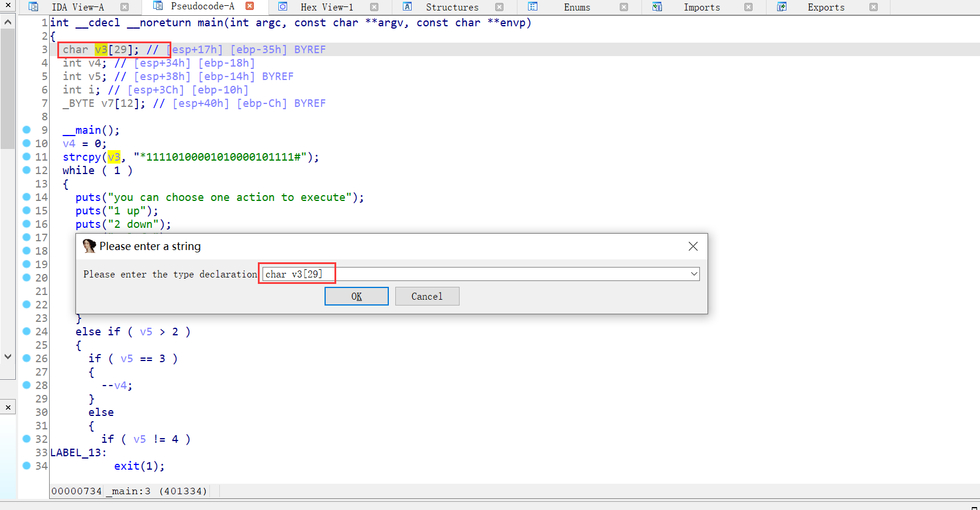Screen dimensions: 980x510
Task: Click the Hex View-1 tab icon
Action: [282, 7]
